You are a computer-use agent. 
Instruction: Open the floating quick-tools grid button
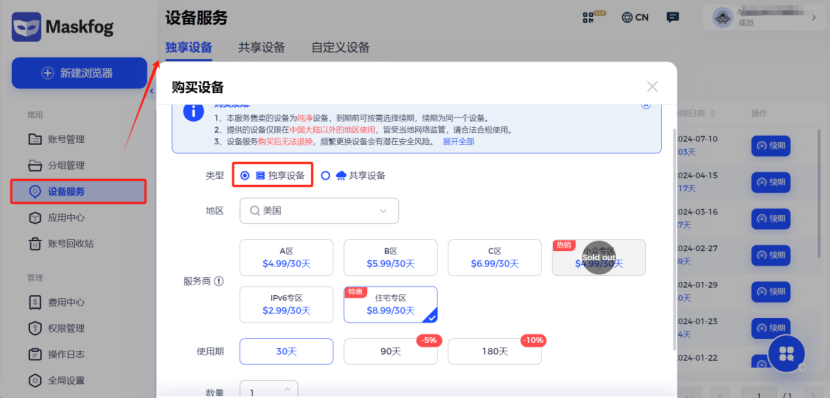(x=786, y=354)
